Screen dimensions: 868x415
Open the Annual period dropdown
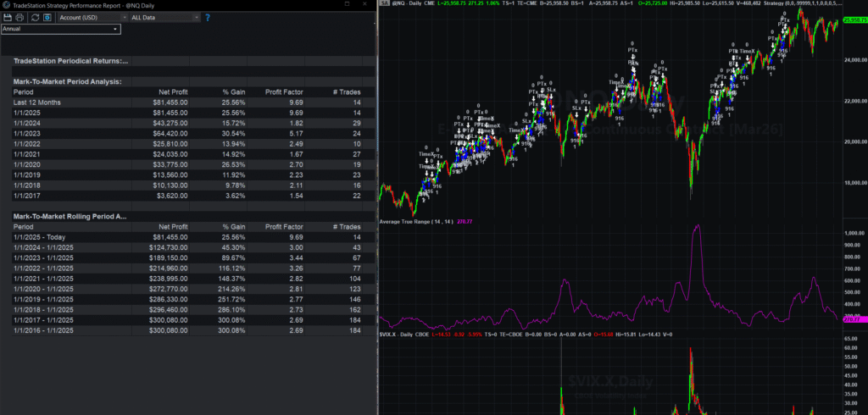point(61,29)
